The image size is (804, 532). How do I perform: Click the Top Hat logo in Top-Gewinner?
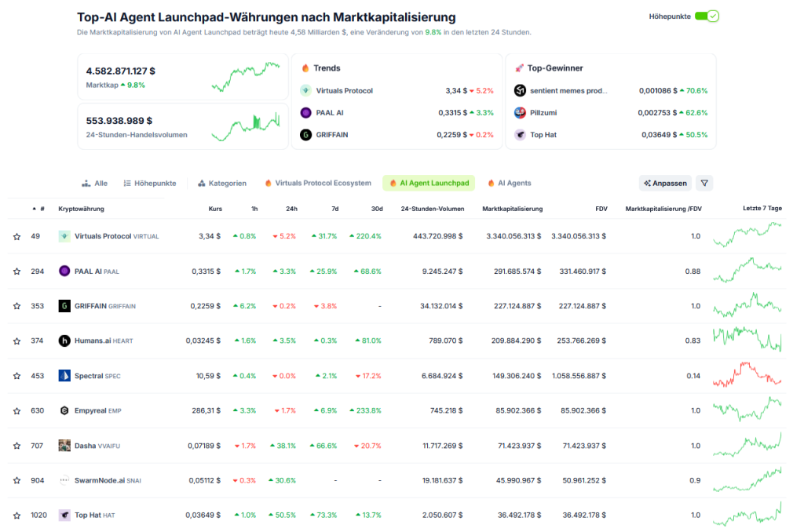point(520,135)
